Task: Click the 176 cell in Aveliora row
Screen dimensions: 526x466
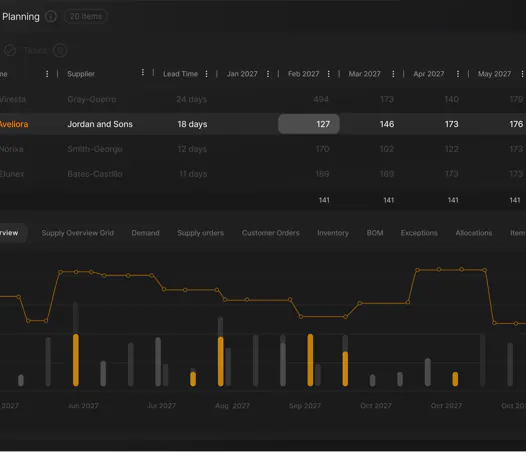Action: 516,124
